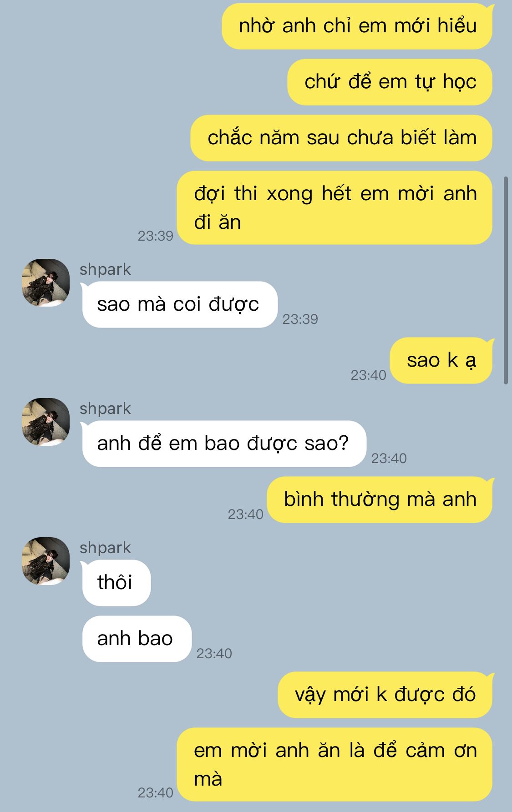Tap shpark's avatar beside 'anh để em bao được sao?'
The height and width of the screenshot is (812, 512).
[46, 422]
